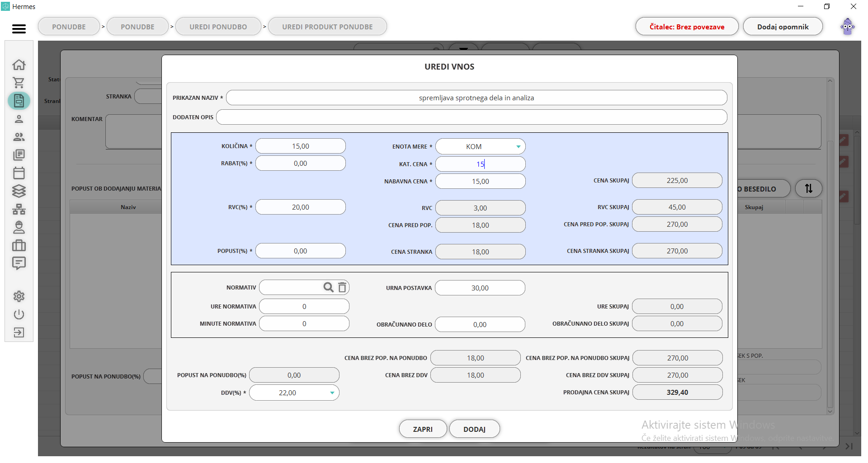Screen dimensions: 868x463
Task: Open the hamburger menu
Action: coord(19,29)
